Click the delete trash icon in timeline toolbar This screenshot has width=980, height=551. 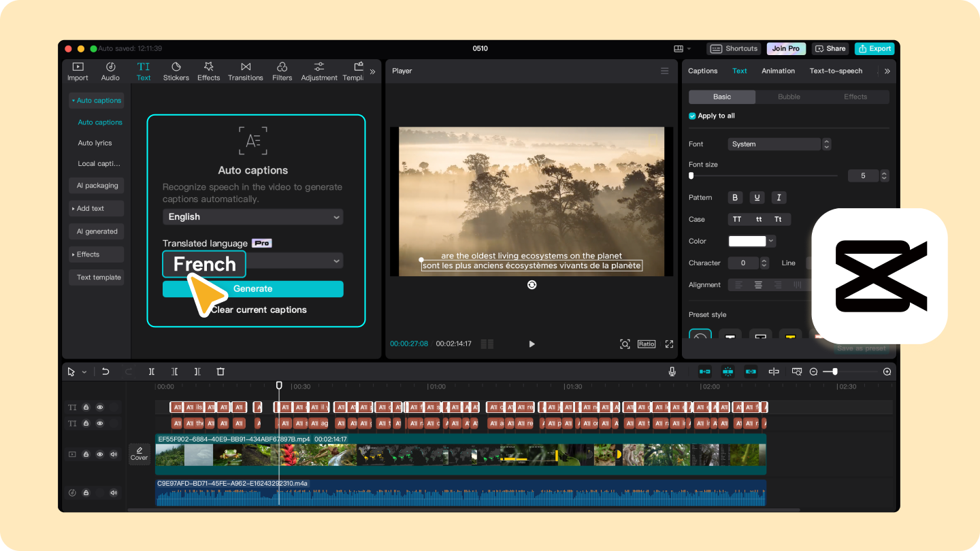click(x=220, y=371)
